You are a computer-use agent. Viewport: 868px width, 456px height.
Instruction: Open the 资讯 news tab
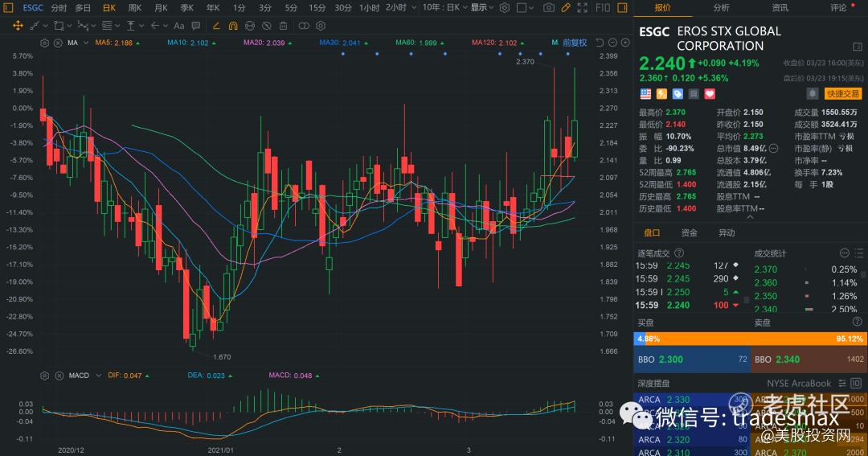pyautogui.click(x=780, y=8)
